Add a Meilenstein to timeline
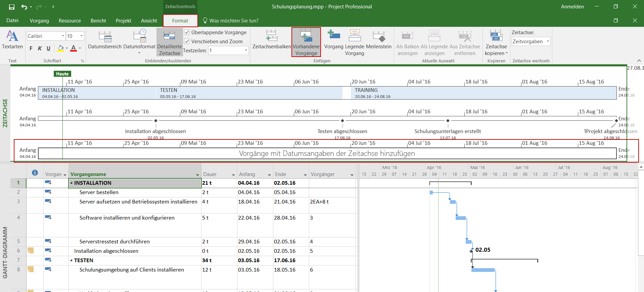644x292 pixels. 378,37
